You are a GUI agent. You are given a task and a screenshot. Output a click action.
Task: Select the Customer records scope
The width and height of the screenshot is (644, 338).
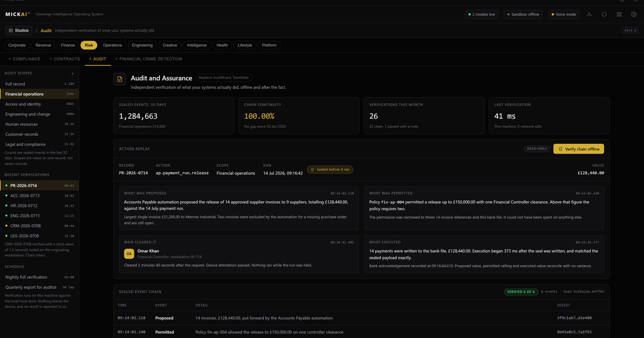[39, 134]
